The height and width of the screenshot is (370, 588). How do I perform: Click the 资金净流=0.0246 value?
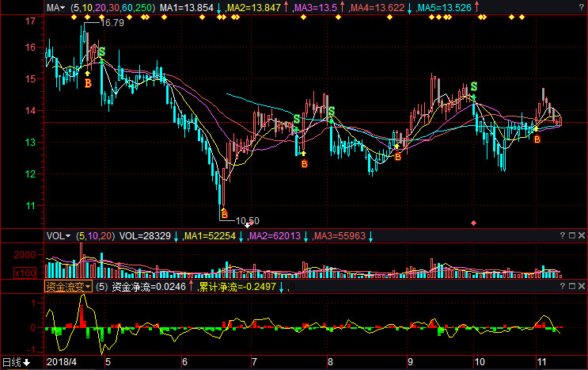[x=149, y=287]
